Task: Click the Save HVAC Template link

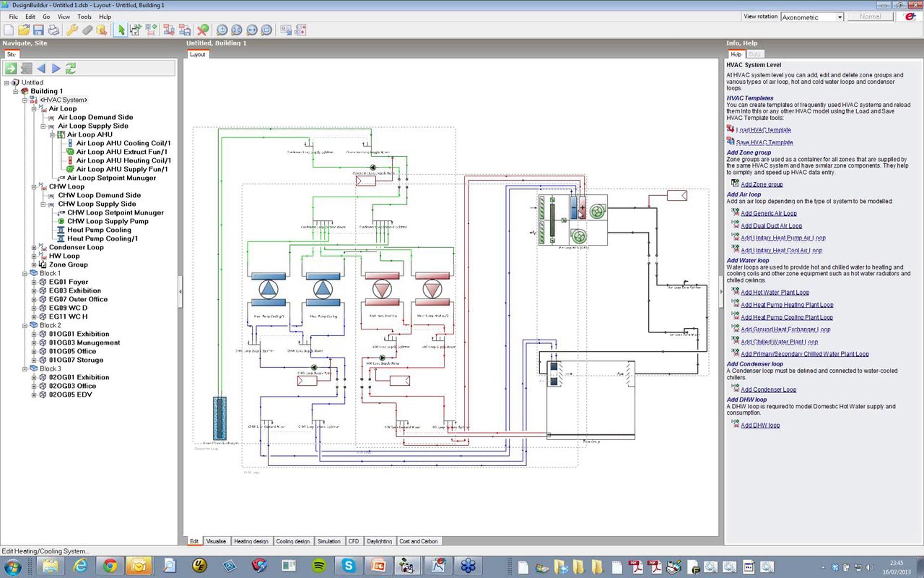Action: (x=764, y=143)
